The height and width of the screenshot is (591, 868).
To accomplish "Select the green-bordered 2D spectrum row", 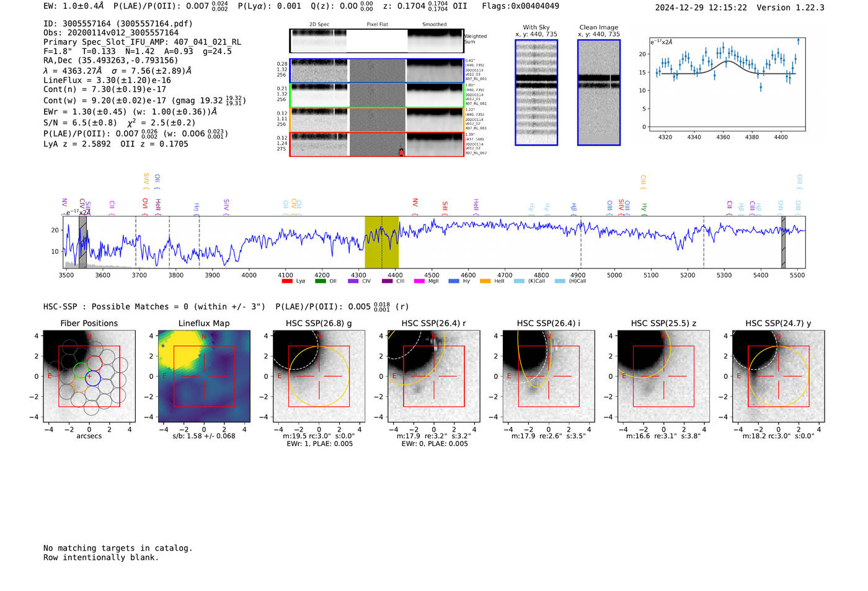I will pos(376,95).
